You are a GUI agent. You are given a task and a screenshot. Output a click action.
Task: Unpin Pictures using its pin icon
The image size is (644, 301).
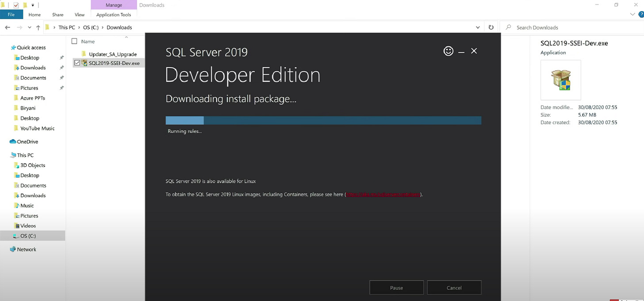coord(61,88)
